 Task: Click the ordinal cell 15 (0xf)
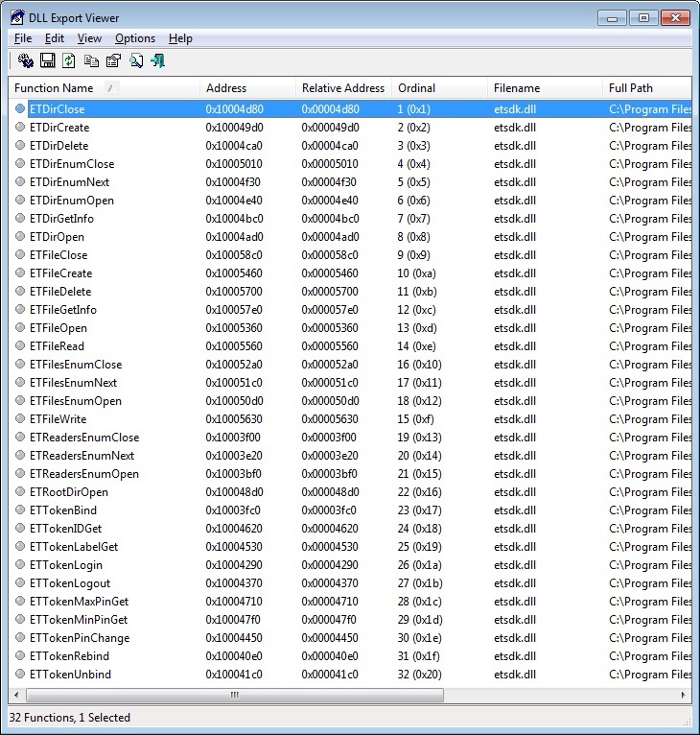pyautogui.click(x=415, y=418)
